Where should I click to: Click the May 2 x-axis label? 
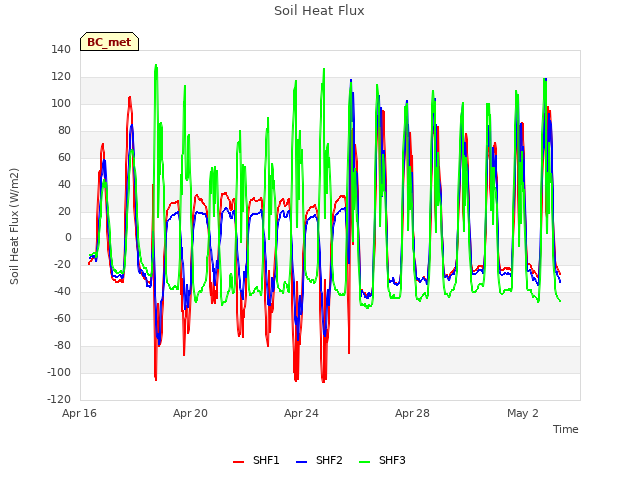523,413
